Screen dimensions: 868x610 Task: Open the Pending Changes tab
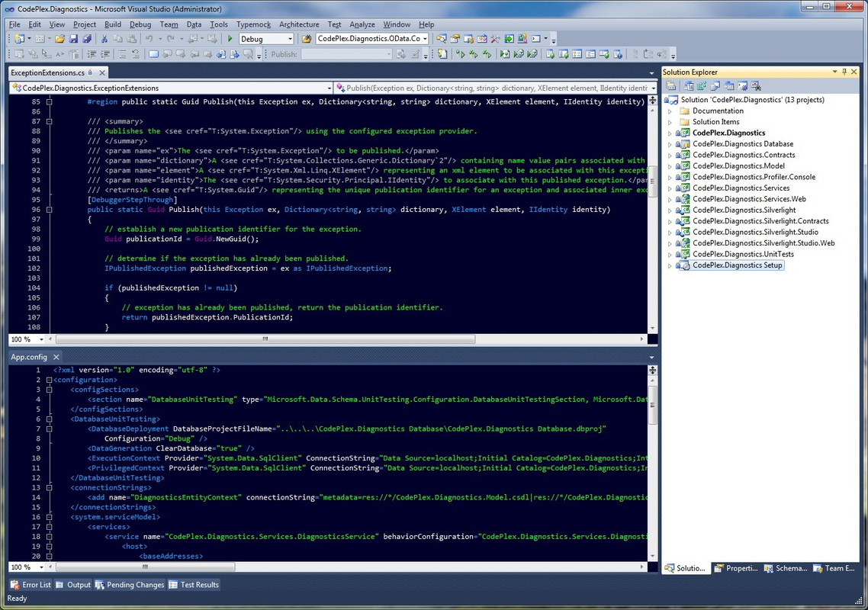pos(130,585)
